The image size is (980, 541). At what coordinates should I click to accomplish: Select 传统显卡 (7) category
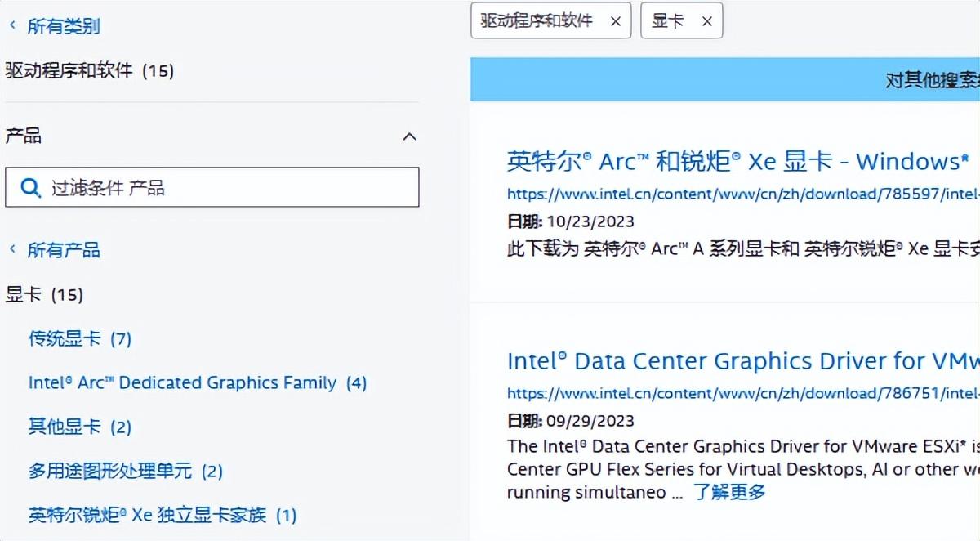[x=80, y=338]
